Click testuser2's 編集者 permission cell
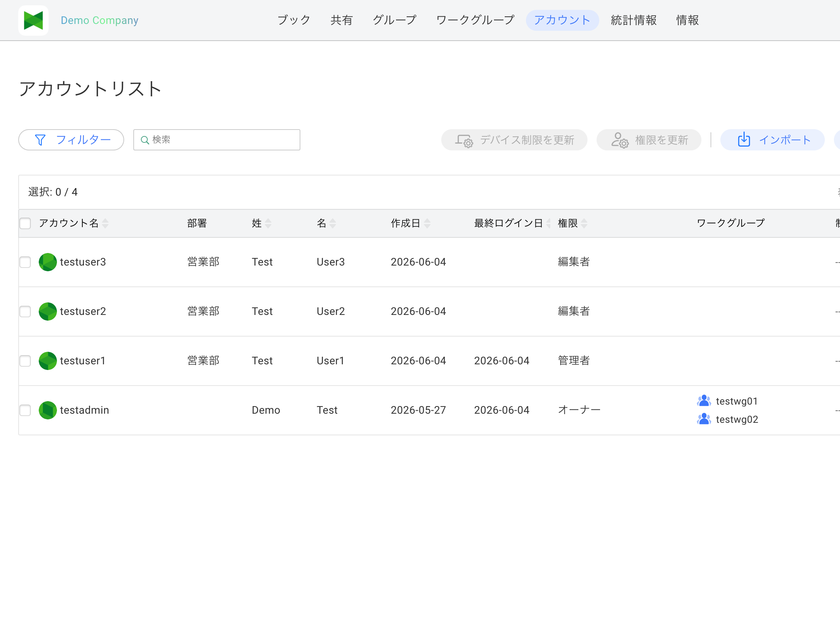Screen dimensions: 840x623 [574, 311]
